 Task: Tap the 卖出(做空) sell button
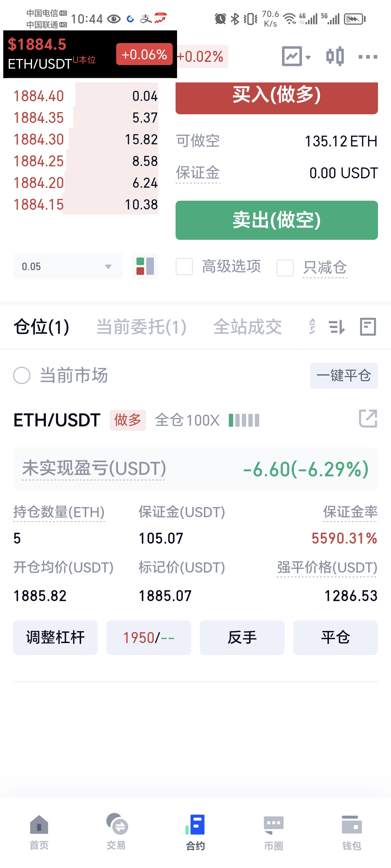277,220
